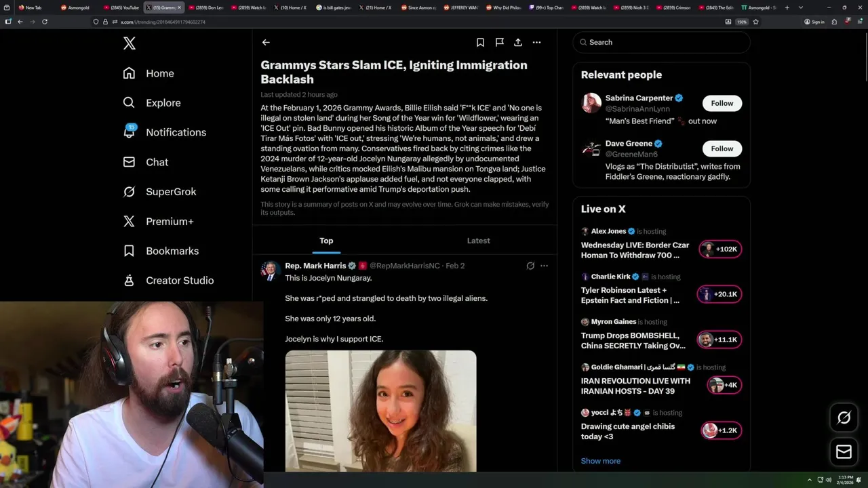
Task: Go back using the story header arrow
Action: click(266, 42)
